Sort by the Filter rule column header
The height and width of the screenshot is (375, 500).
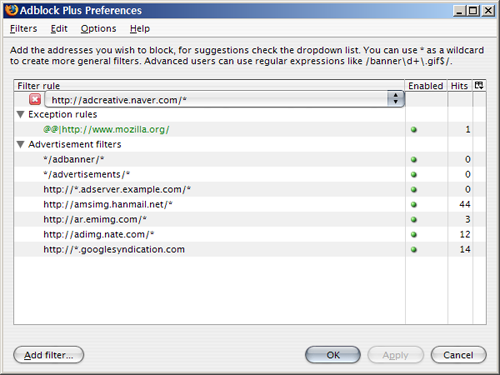[209, 86]
